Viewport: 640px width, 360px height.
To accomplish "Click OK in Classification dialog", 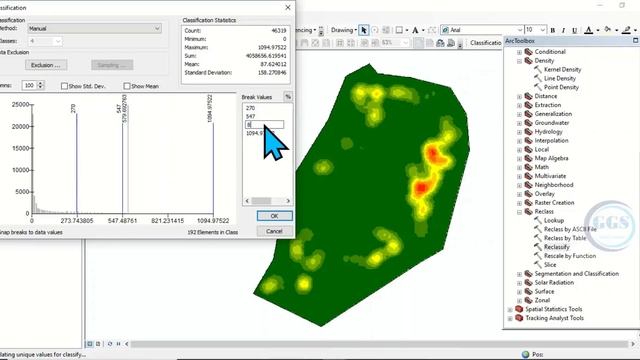I will point(274,216).
